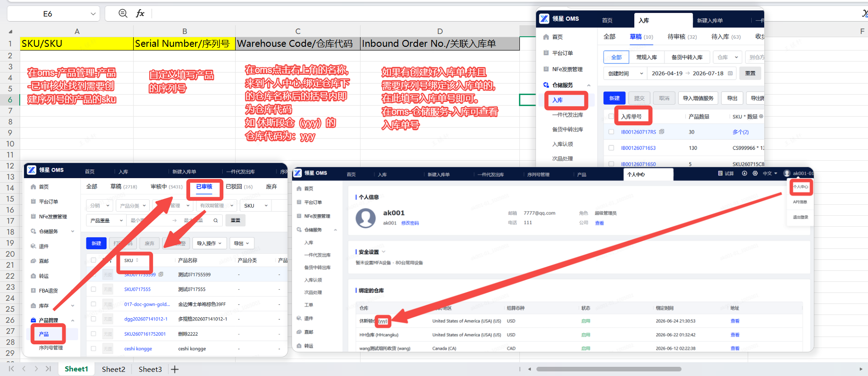Screen dimensions: 868x376
Task: Click 退出登录 in the account menu
Action: (x=800, y=217)
